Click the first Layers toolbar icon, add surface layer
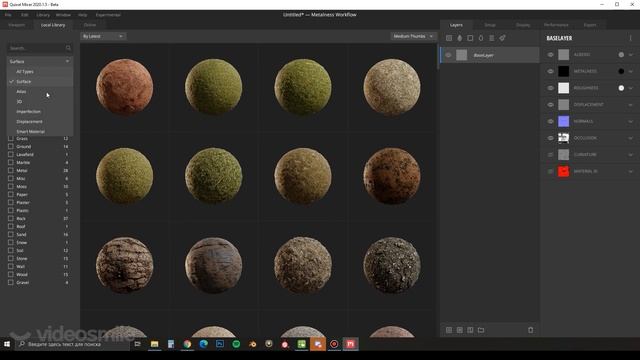This screenshot has height=360, width=640. coord(449,38)
